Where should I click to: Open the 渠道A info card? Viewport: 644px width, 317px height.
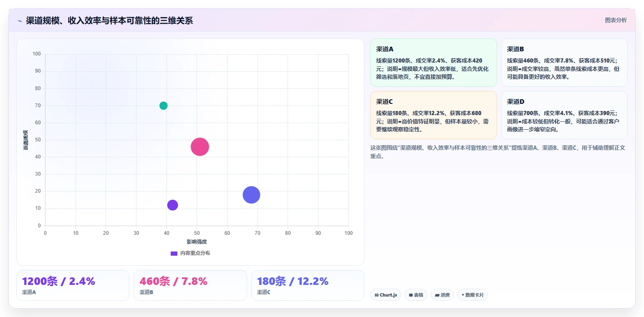click(433, 63)
